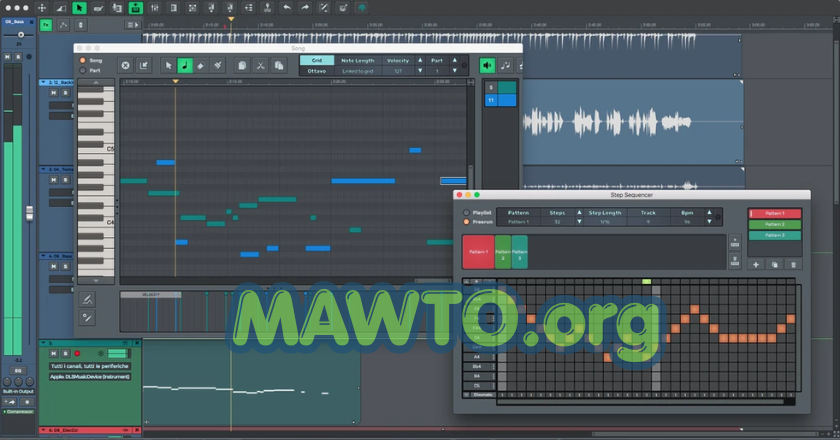The height and width of the screenshot is (440, 840).
Task: Collapse the 4:06_Bass track triangle
Action: [43, 256]
